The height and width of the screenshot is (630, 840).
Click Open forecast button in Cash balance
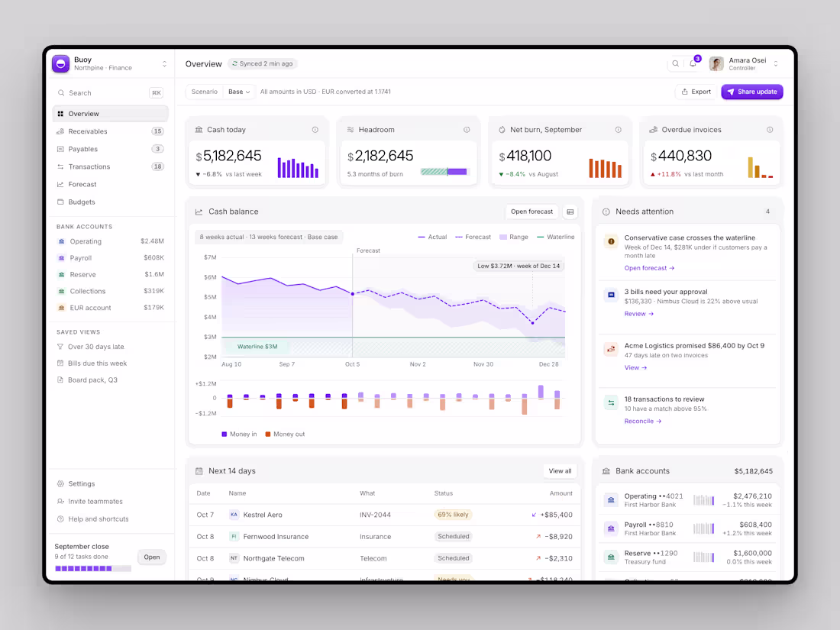[x=531, y=212]
